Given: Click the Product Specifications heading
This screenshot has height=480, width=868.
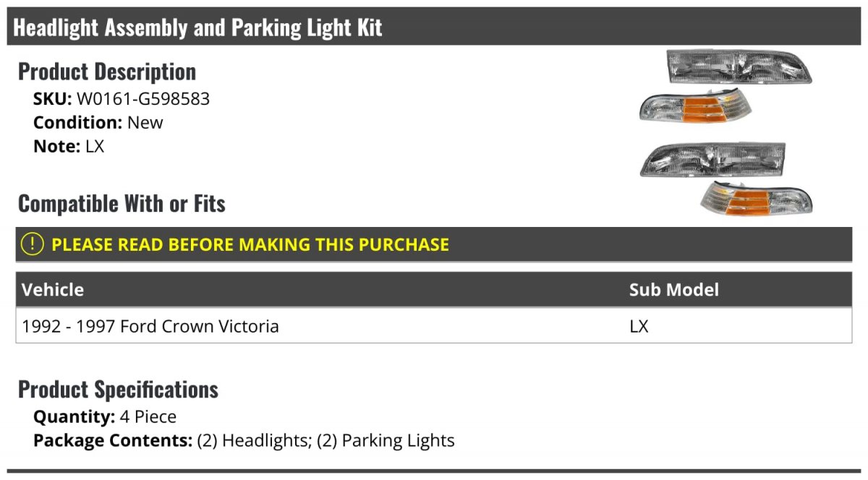Looking at the screenshot, I should [x=118, y=390].
